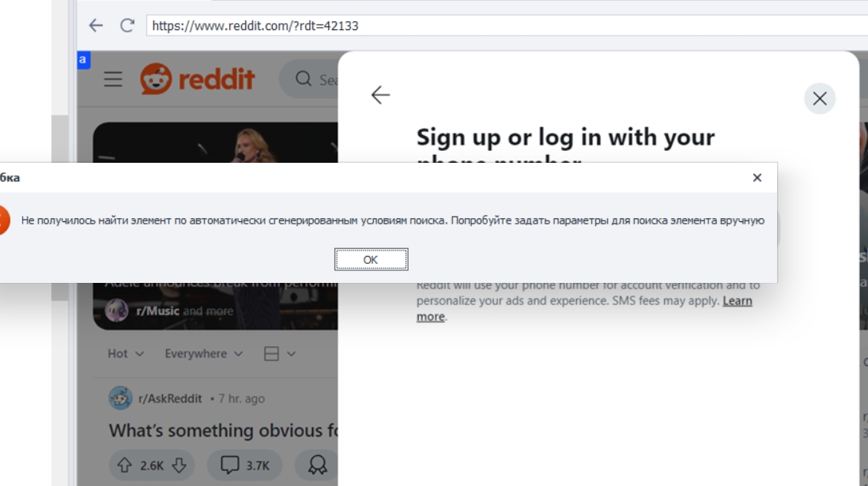
Task: Expand the Everywhere location dropdown
Action: coord(204,354)
